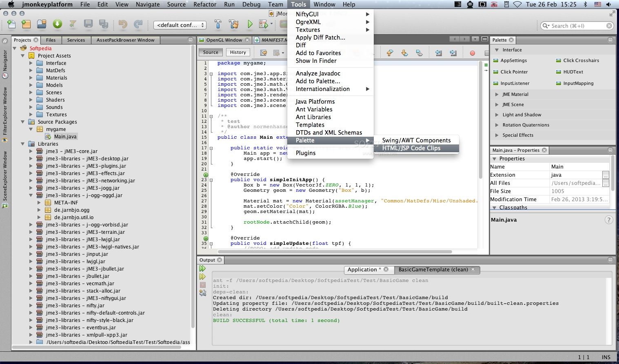This screenshot has width=619, height=364.
Task: Toggle the History editor view button
Action: click(238, 52)
